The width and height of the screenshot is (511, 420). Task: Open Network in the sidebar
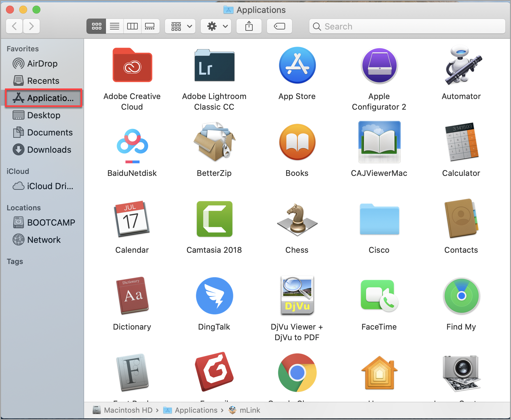(x=42, y=240)
